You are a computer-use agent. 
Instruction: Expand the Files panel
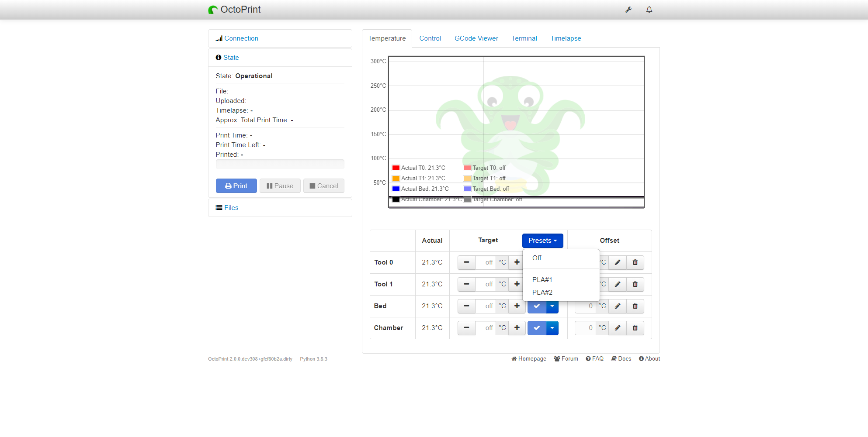(231, 207)
